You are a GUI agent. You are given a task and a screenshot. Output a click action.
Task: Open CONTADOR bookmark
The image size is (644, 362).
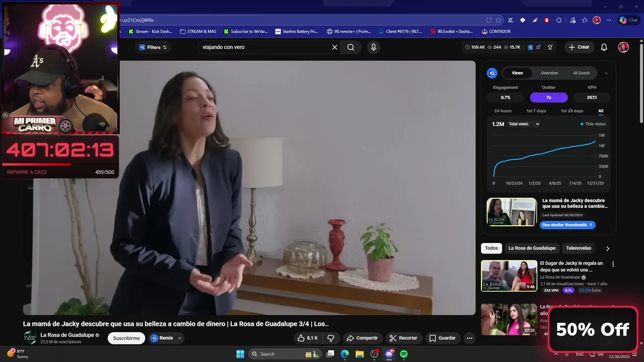pos(496,31)
